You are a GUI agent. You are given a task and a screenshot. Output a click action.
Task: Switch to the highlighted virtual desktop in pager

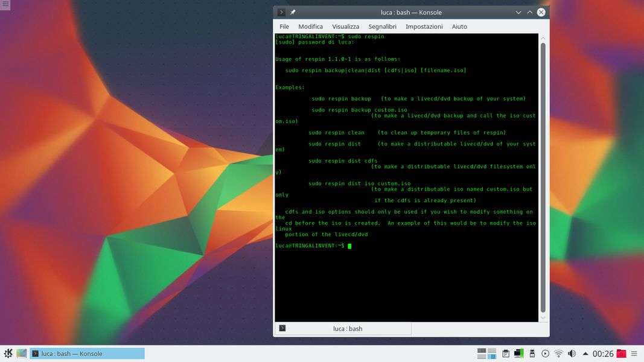[492, 355]
